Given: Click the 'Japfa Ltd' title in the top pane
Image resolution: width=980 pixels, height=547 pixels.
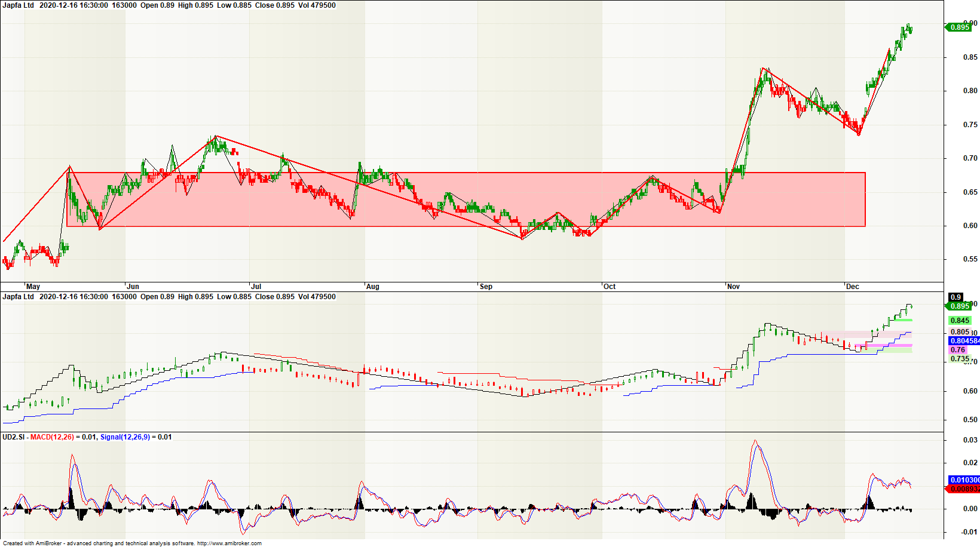Looking at the screenshot, I should click(x=19, y=5).
